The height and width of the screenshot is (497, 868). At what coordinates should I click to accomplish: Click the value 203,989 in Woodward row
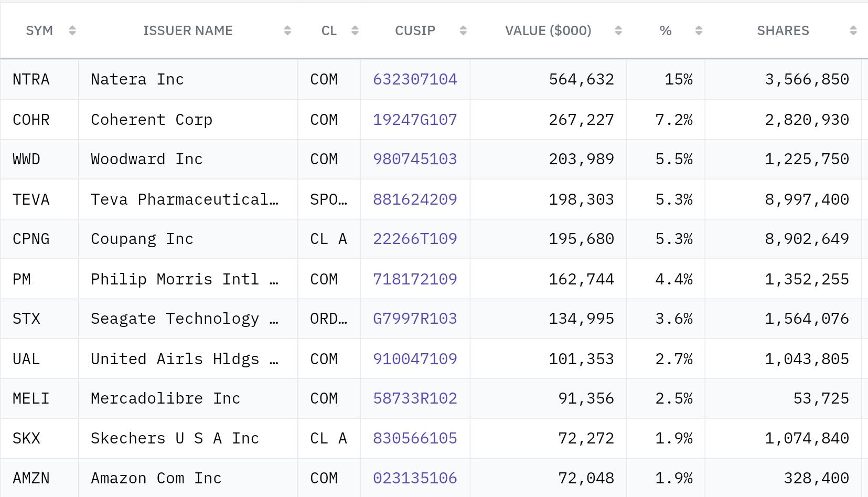tap(581, 159)
